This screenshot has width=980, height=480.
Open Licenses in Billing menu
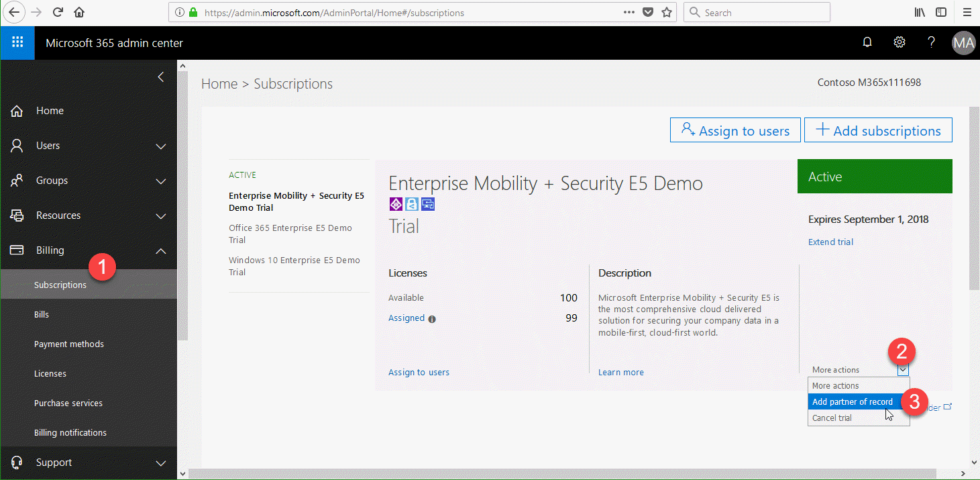tap(89, 373)
